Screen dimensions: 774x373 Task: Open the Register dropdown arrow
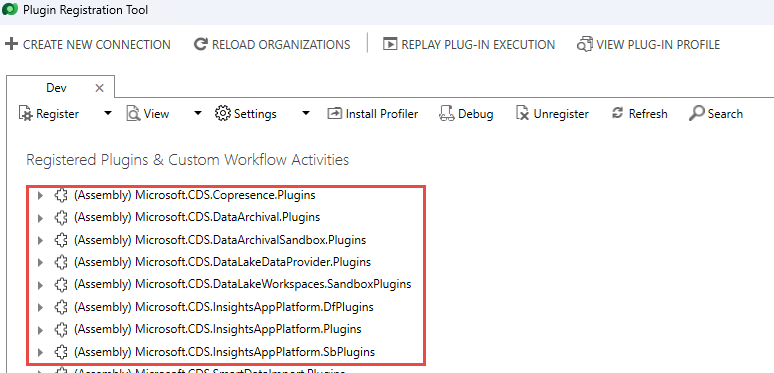tap(108, 113)
